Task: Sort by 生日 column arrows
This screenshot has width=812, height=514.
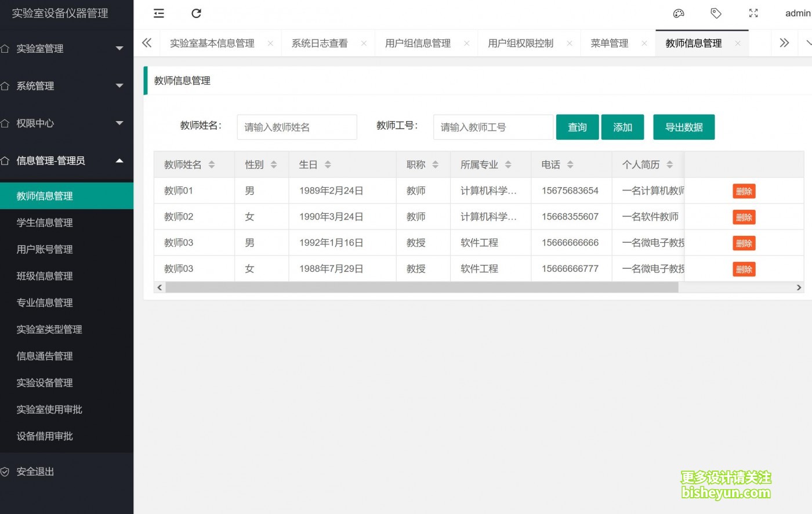Action: tap(328, 165)
